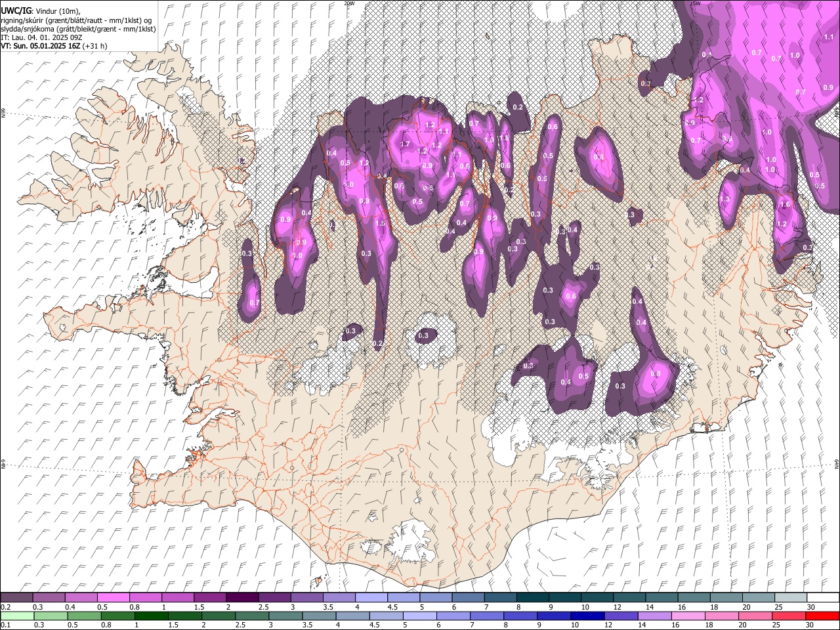Select the 14–16 swatch in the upper legend row

661,598
